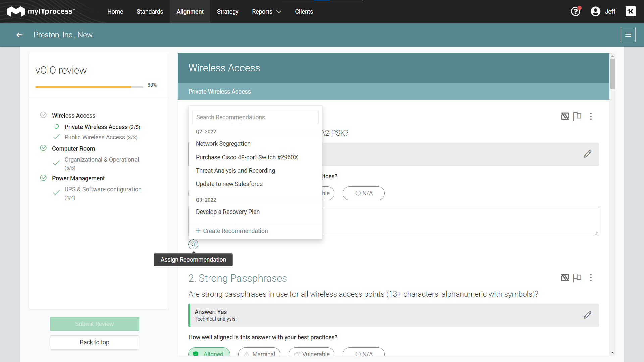The image size is (644, 362).
Task: Open the Kaseya K icon in header
Action: tap(630, 12)
